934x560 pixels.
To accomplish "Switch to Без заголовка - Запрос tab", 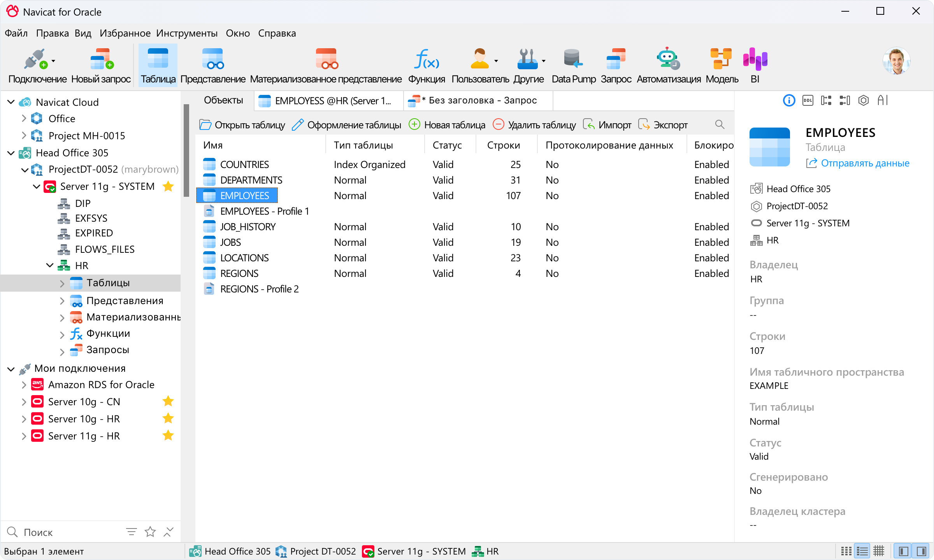I will [478, 100].
